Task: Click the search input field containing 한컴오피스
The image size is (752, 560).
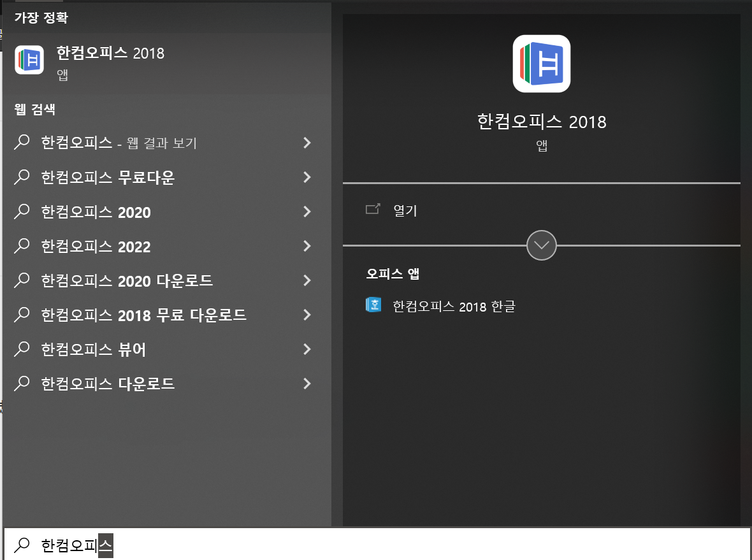Action: click(377, 545)
